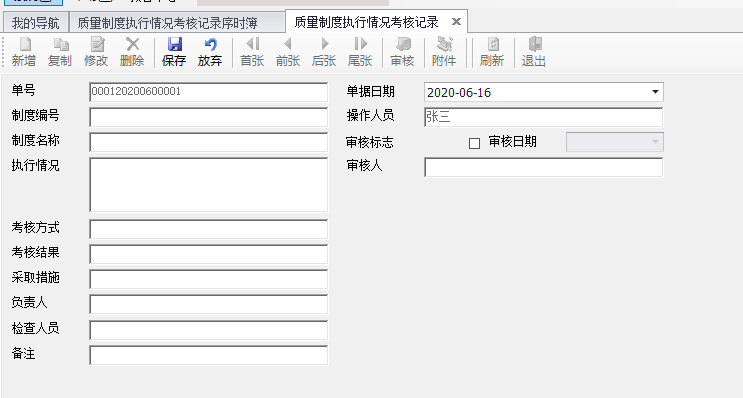Focus the 制度编号 input field
The width and height of the screenshot is (743, 398).
[x=208, y=117]
